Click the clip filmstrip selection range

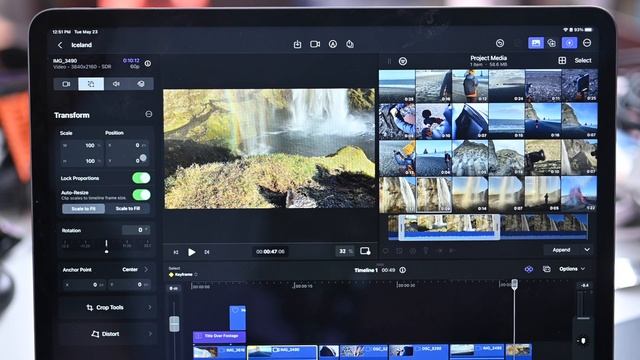(449, 227)
